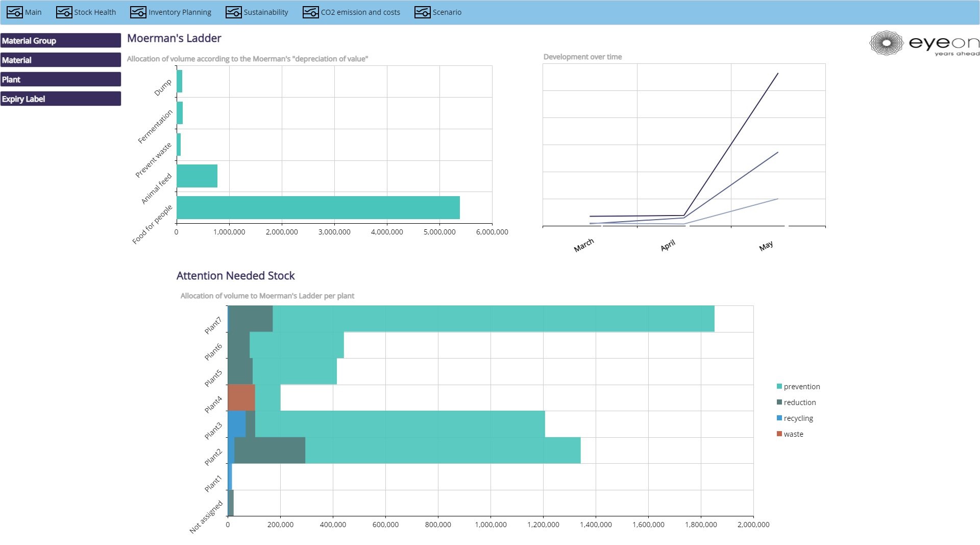This screenshot has width=980, height=545.
Task: Expand the Plant filter
Action: click(x=61, y=80)
